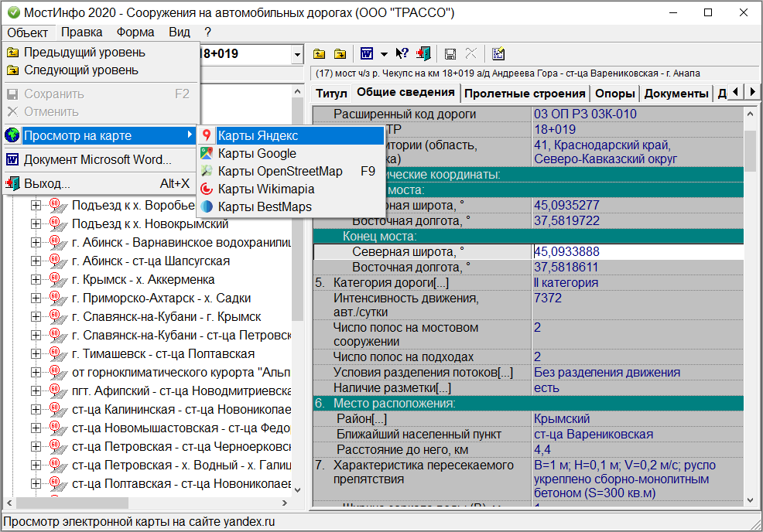This screenshot has width=763, height=532.
Task: Select Карты OpenStreetMap menu entry
Action: tap(279, 171)
